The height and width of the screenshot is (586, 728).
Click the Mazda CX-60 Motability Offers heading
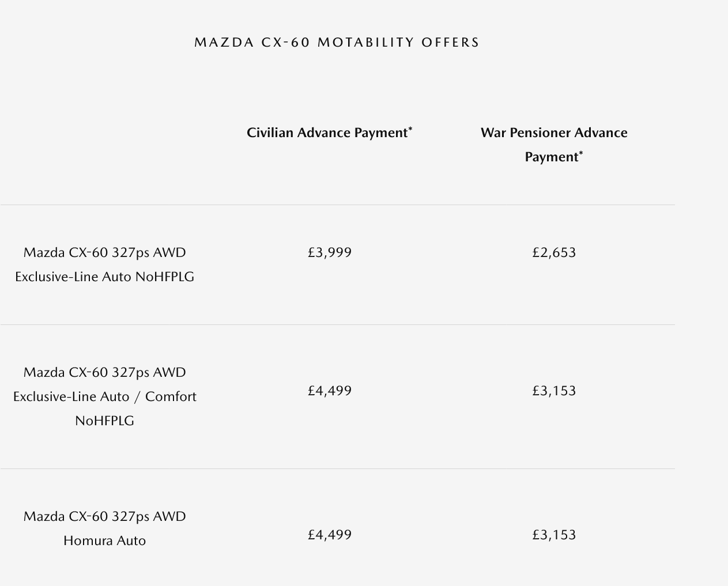tap(337, 43)
